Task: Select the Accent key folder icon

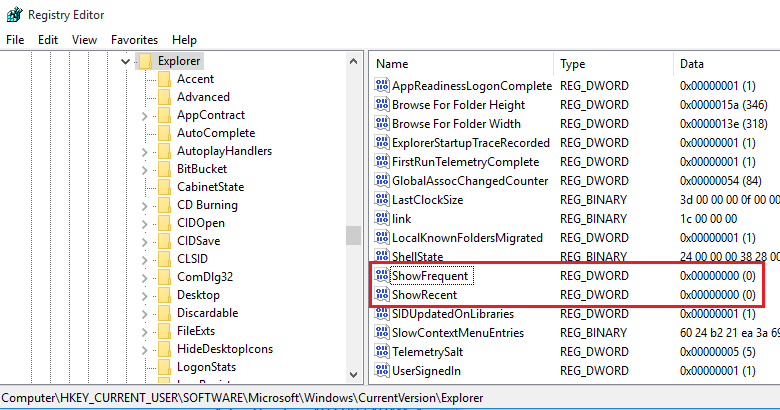Action: click(164, 79)
